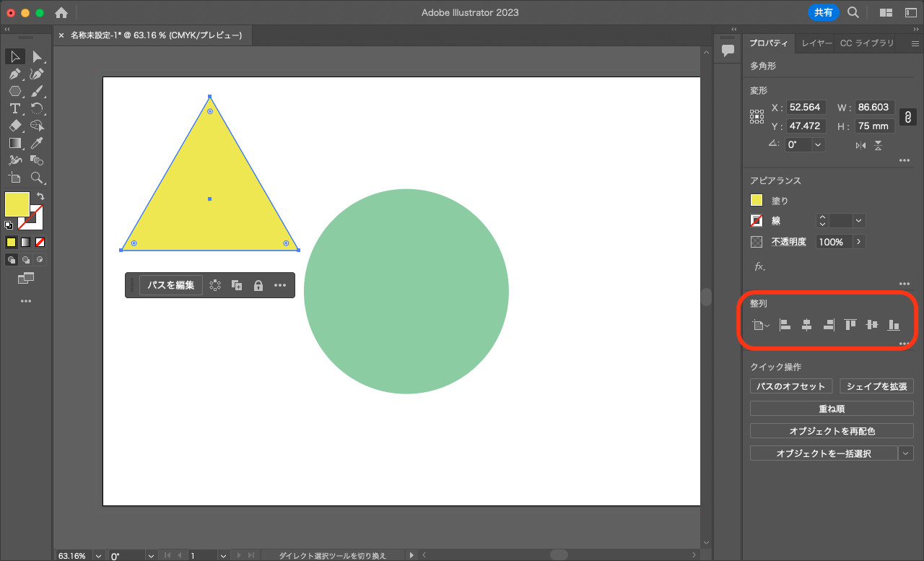
Task: Select the Type tool
Action: [x=14, y=109]
